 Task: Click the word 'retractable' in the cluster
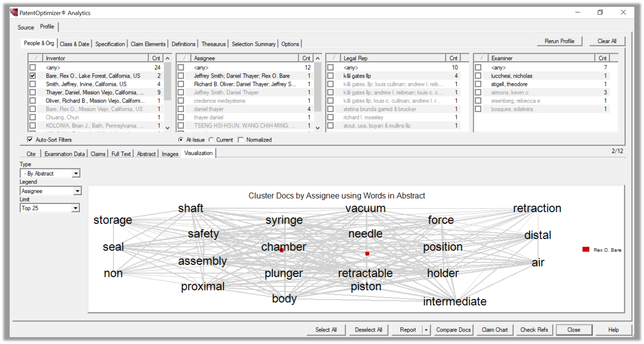[365, 273]
